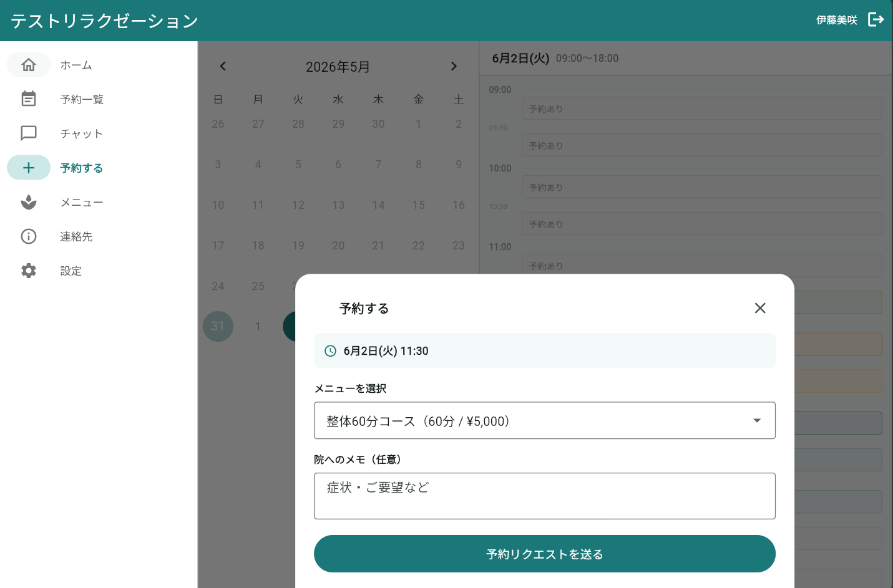This screenshot has width=893, height=588.
Task: Open the 予約一覧 menu item
Action: (82, 99)
